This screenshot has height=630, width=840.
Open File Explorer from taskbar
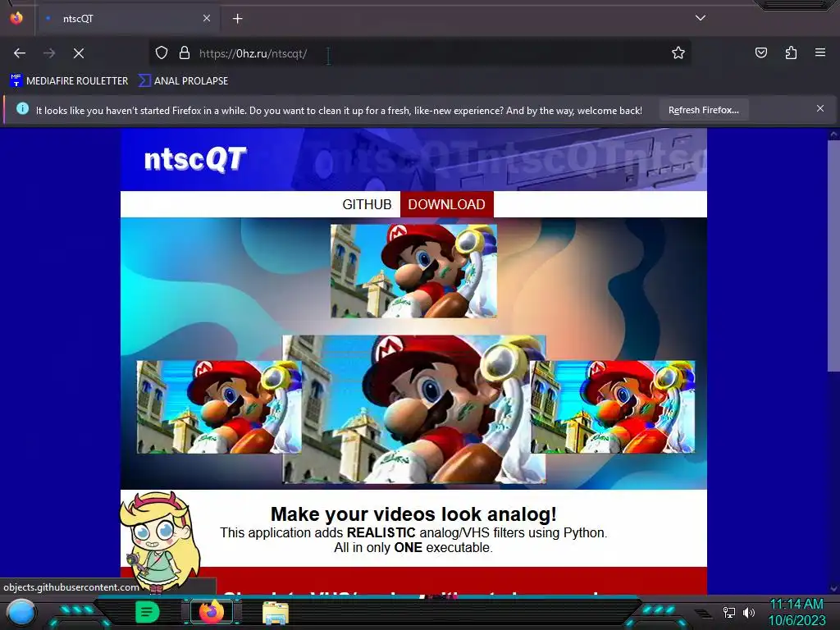click(x=276, y=613)
